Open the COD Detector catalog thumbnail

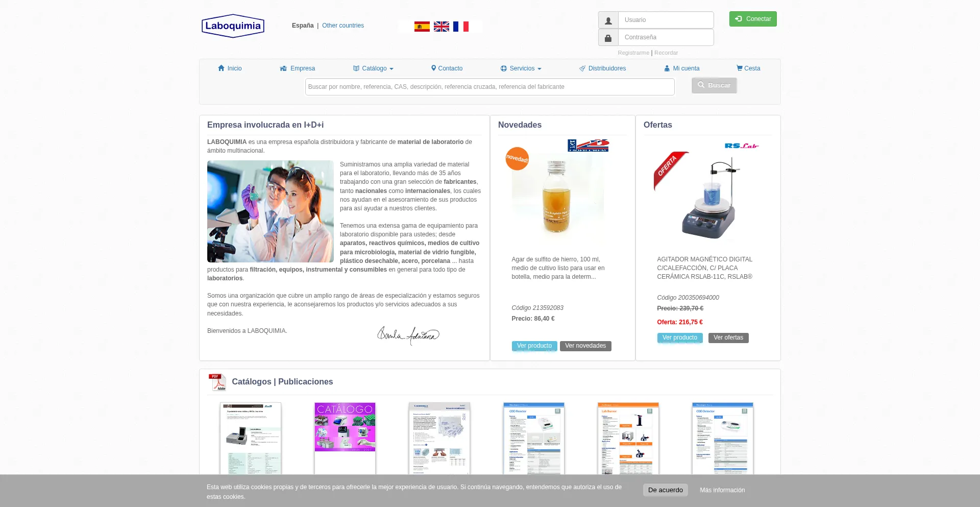pos(723,438)
